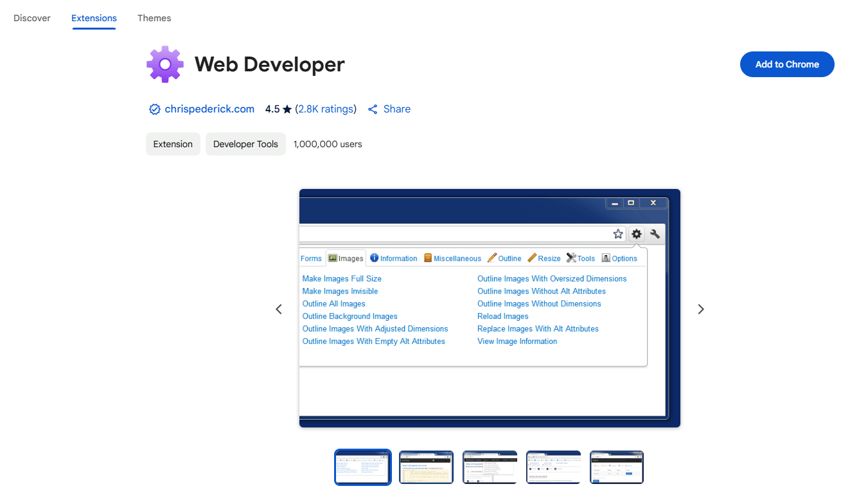Screen dimensions: 868x493
Task: Click the bookmark star in the screenshot address bar
Action: [x=617, y=234]
